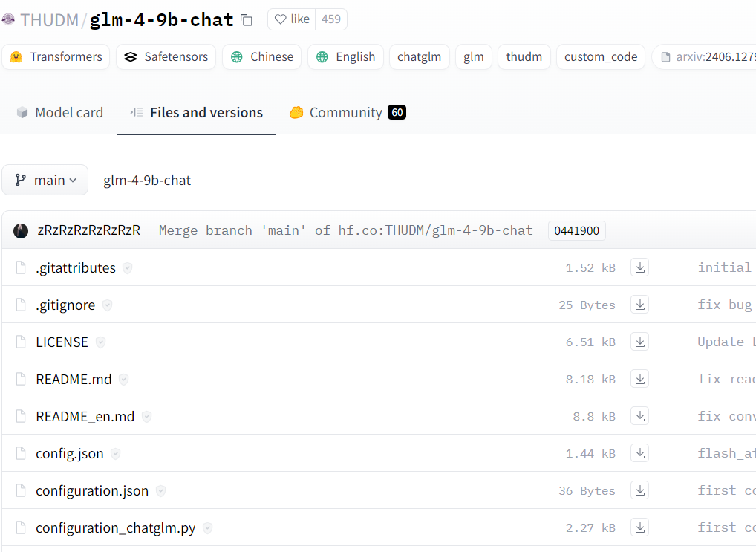Screen dimensions: 756x552
Task: Open commit hash 0441900
Action: tap(576, 230)
